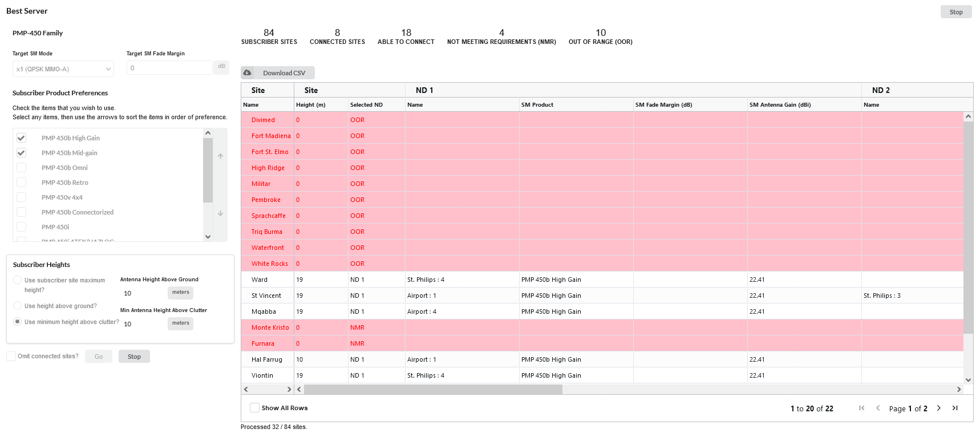Image resolution: width=980 pixels, height=437 pixels.
Task: Click meters unit for Min Height Above Clutter
Action: [181, 323]
